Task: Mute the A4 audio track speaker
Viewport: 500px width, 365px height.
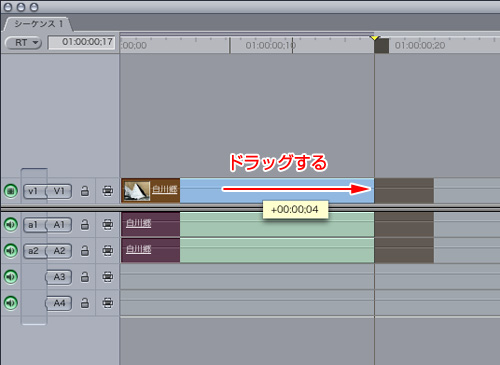Action: pos(11,303)
